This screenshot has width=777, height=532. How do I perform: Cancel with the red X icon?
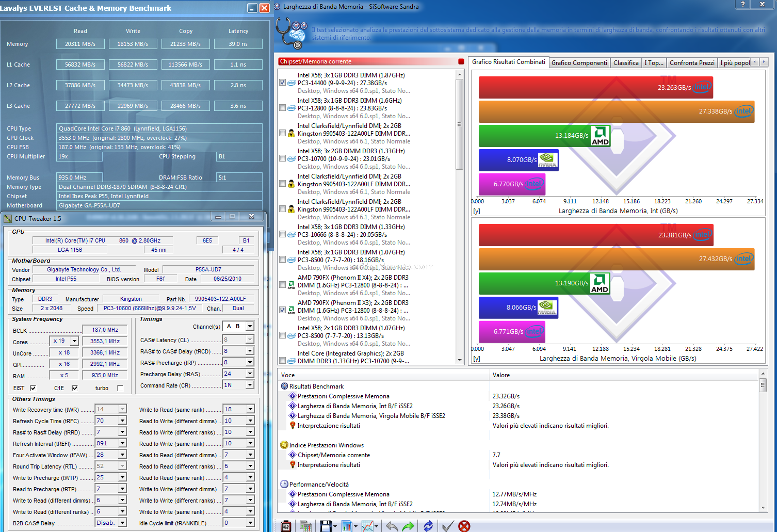[464, 526]
